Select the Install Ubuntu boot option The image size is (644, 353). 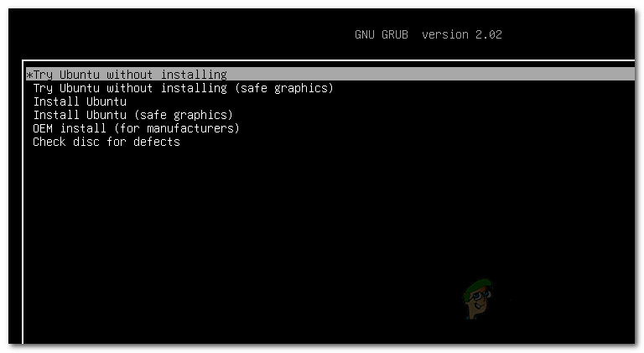[80, 101]
